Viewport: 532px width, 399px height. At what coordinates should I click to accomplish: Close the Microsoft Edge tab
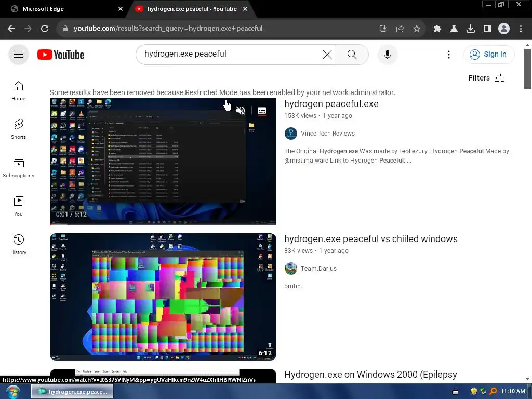click(121, 9)
